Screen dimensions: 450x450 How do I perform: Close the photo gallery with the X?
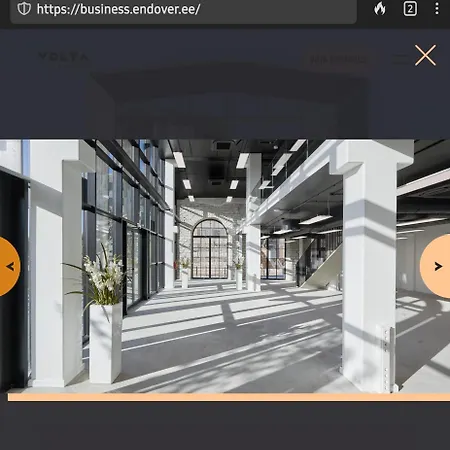425,55
